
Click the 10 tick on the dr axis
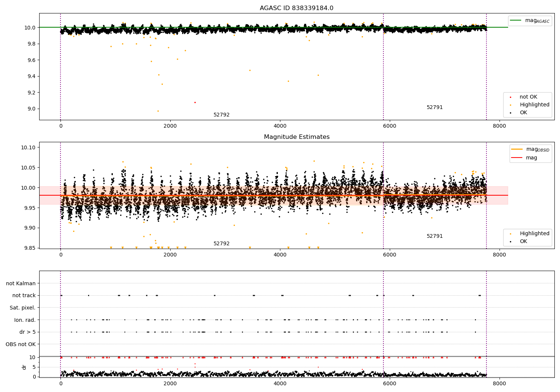[x=32, y=358]
